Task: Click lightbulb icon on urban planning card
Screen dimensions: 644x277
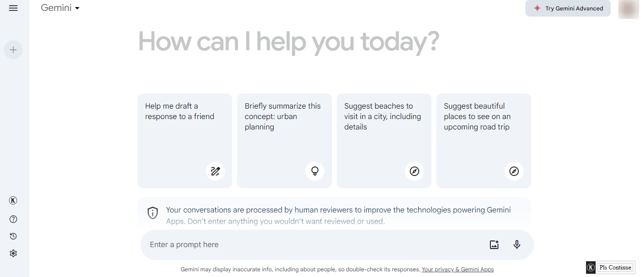Action: [x=315, y=171]
